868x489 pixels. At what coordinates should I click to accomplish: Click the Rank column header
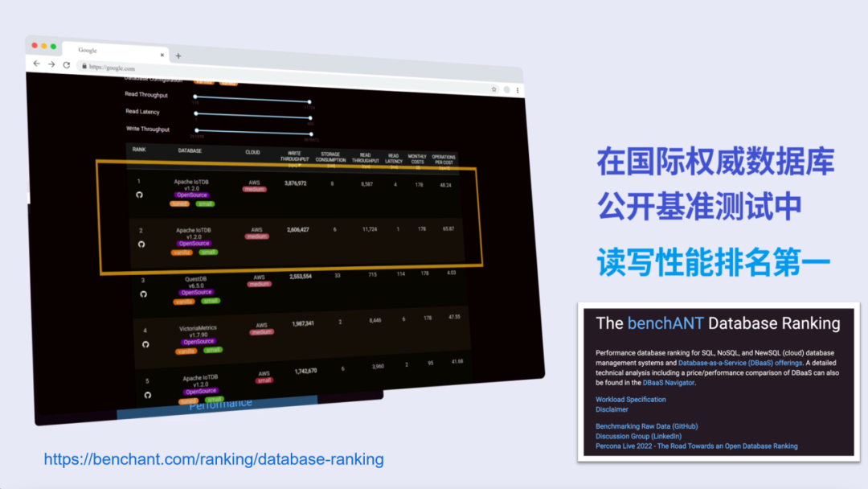139,150
